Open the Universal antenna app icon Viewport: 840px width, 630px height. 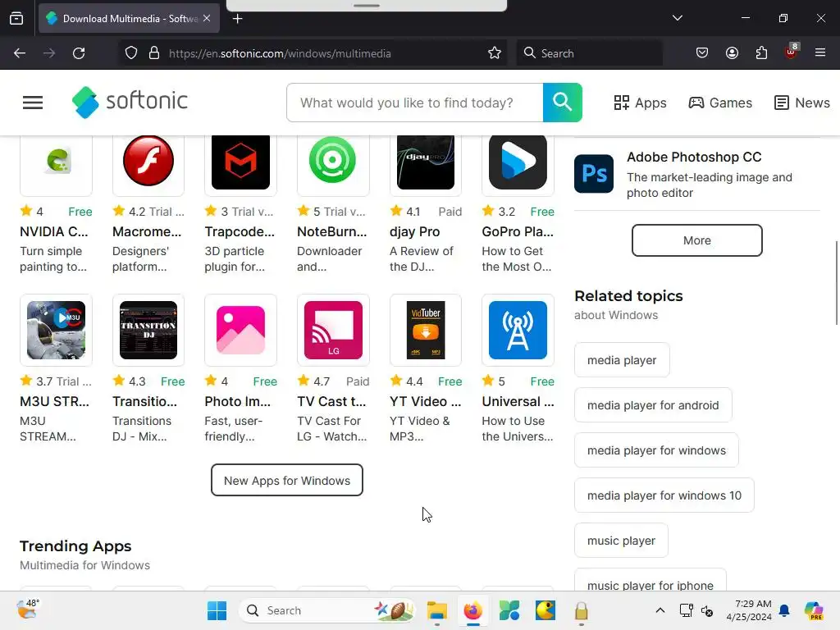click(518, 330)
